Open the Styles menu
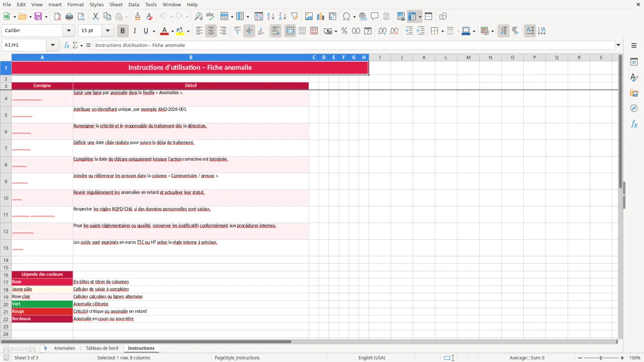Screen dimensions: 644x362 click(97, 4)
